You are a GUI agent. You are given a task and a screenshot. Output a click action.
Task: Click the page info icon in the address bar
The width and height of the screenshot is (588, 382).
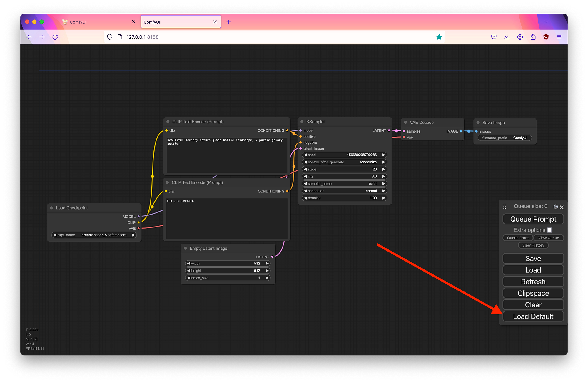(x=120, y=37)
